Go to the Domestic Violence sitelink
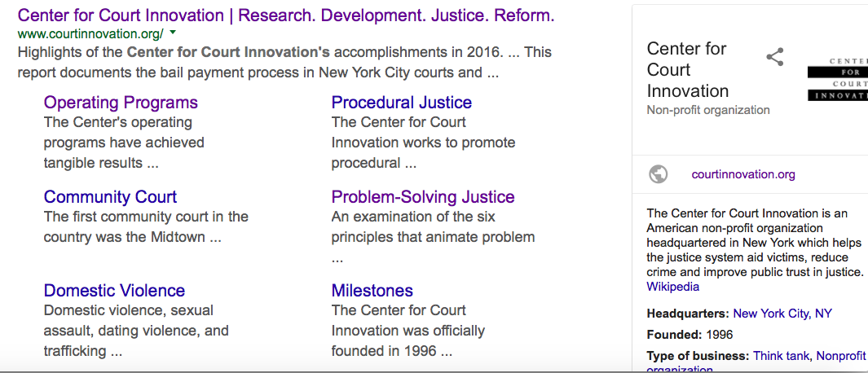 (114, 291)
